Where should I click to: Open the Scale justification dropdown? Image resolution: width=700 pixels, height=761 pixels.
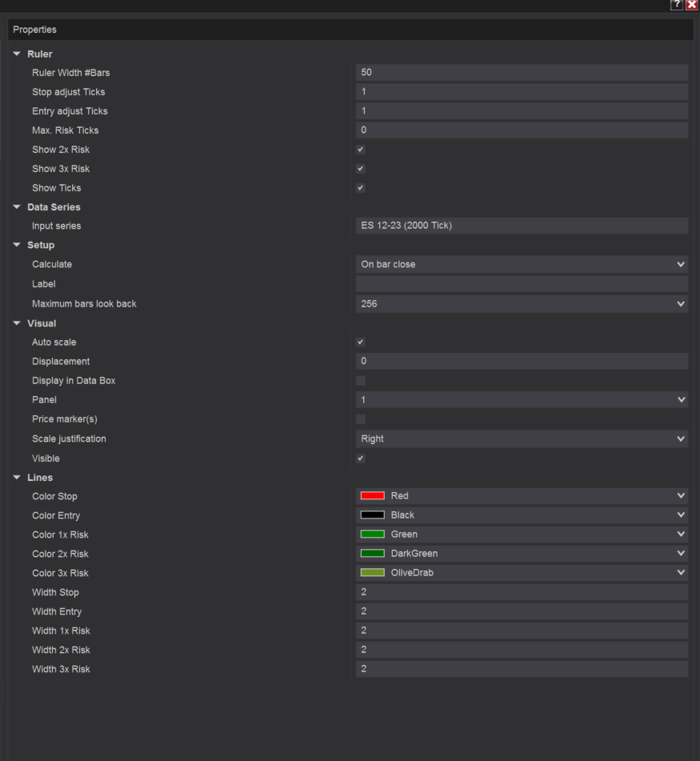coord(681,439)
